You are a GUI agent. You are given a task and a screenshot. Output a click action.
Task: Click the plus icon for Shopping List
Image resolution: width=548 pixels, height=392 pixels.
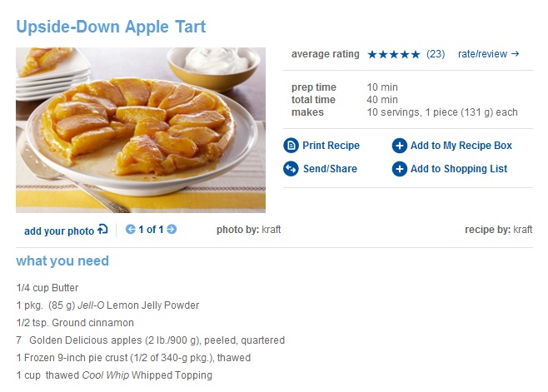400,169
